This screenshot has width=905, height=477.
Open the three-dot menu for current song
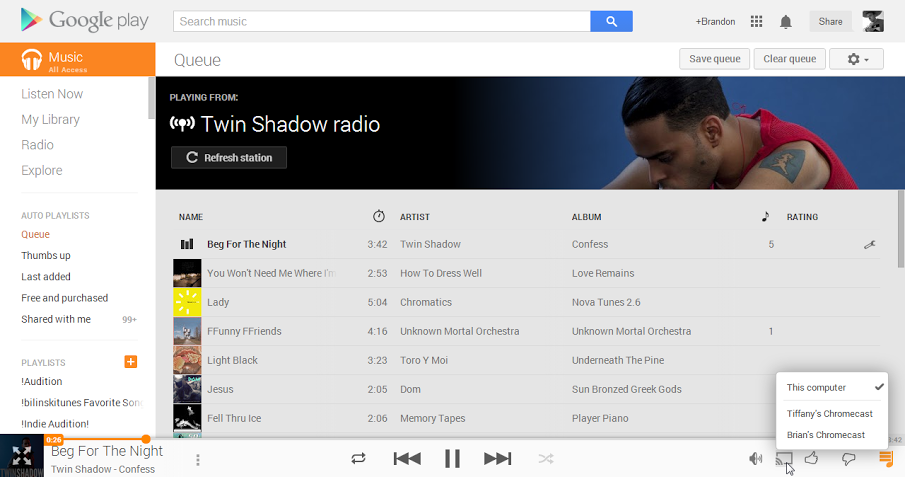pos(198,460)
